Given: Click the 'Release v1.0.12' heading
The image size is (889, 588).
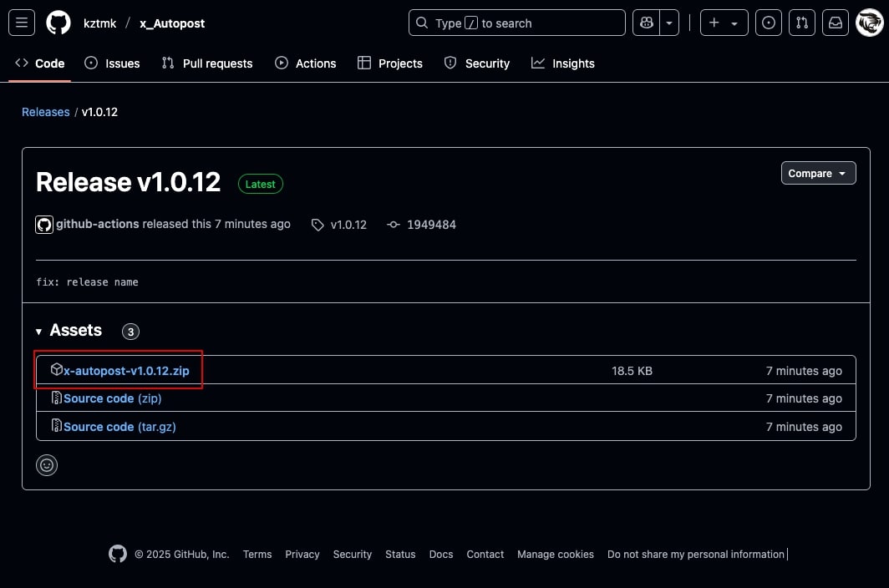Looking at the screenshot, I should (x=128, y=182).
